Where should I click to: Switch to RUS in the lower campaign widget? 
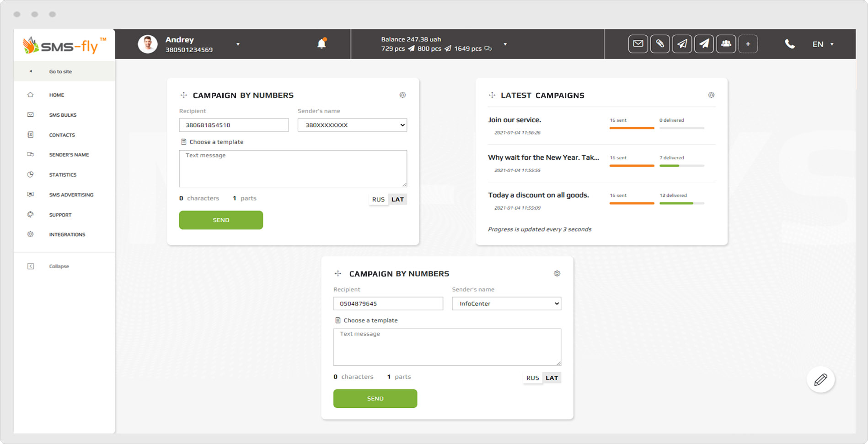click(x=532, y=378)
